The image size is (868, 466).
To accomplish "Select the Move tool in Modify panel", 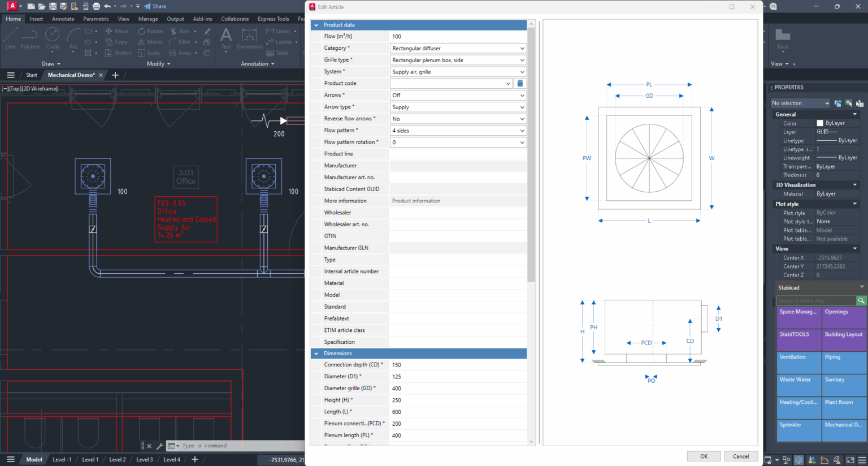I will (117, 31).
